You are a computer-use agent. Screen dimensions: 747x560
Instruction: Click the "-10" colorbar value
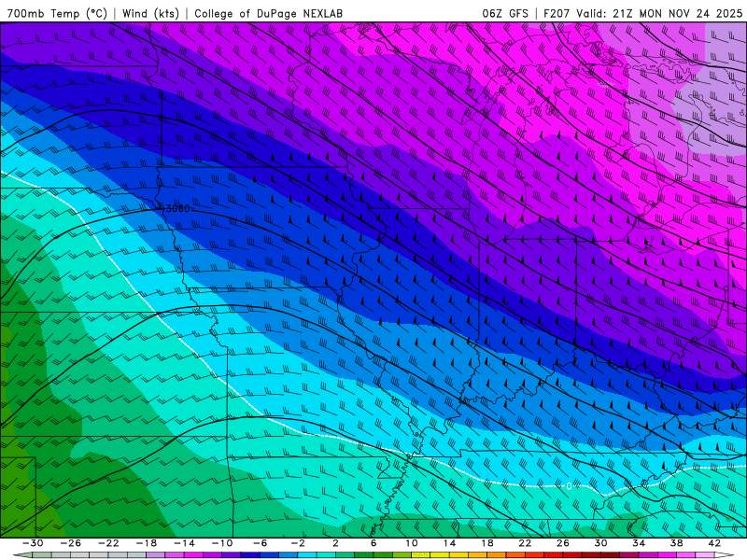tap(222, 543)
